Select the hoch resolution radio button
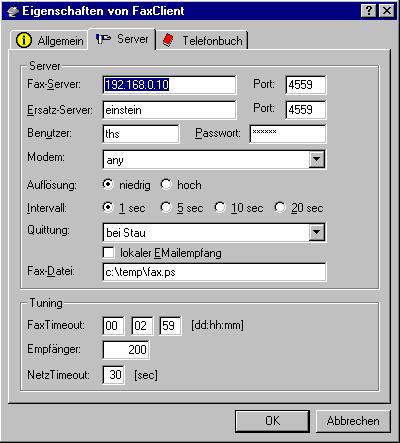The image size is (400, 443). (x=166, y=184)
